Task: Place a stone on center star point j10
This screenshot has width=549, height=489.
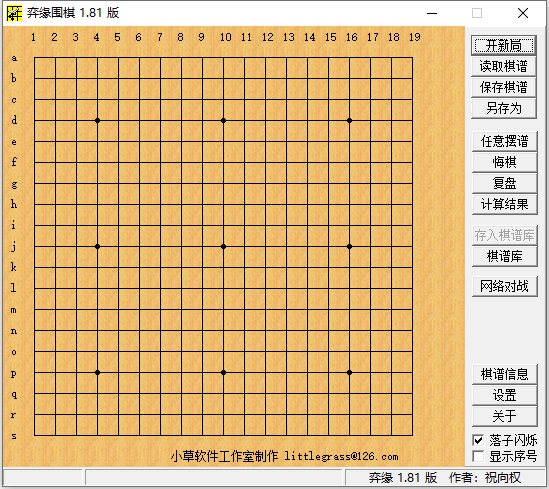Action: point(223,246)
